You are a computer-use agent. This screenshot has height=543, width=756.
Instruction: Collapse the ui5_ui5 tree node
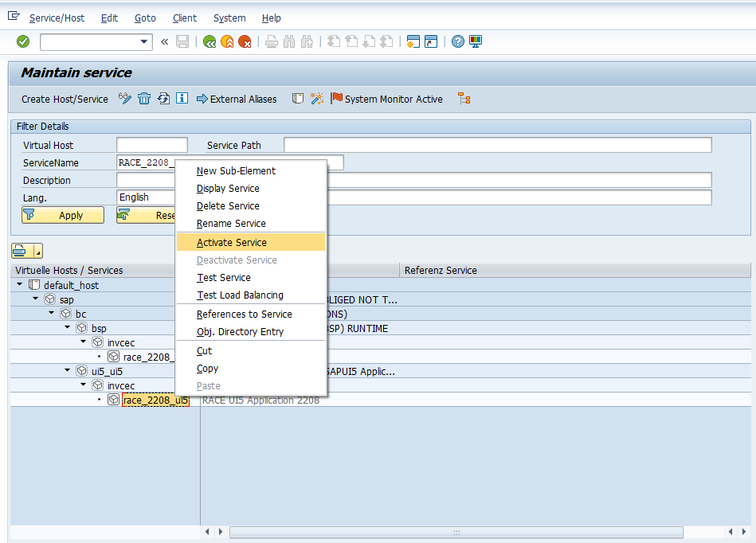(x=68, y=371)
